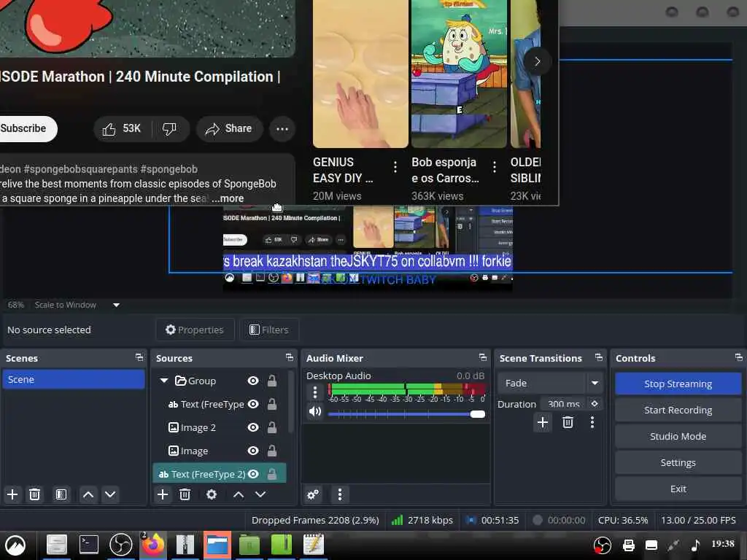
Task: Toggle visibility of Image source
Action: point(253,451)
